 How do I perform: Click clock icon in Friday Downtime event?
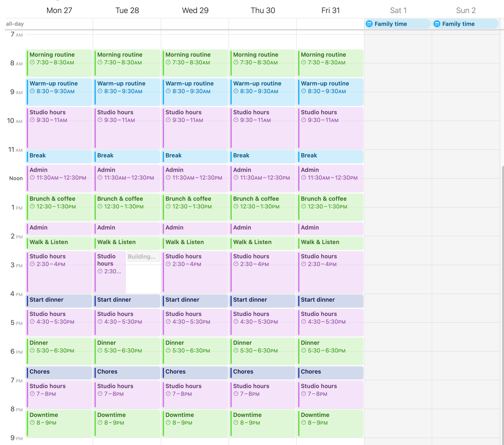(x=304, y=422)
